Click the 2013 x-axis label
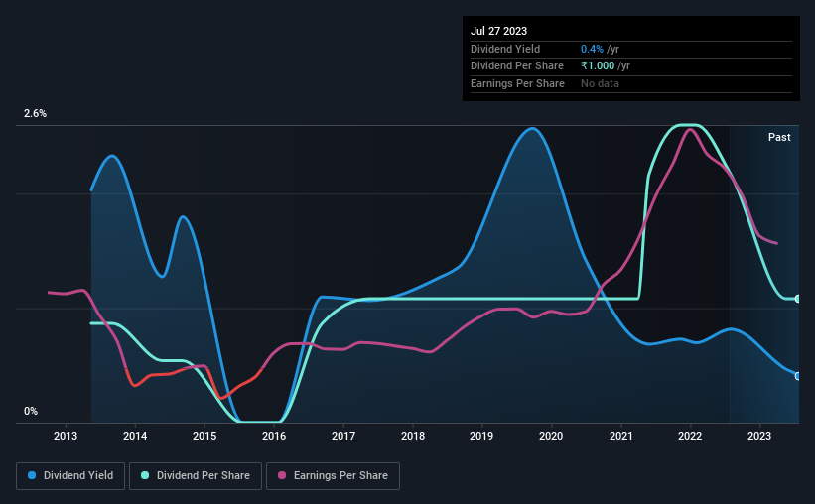This screenshot has width=815, height=504. [x=66, y=436]
